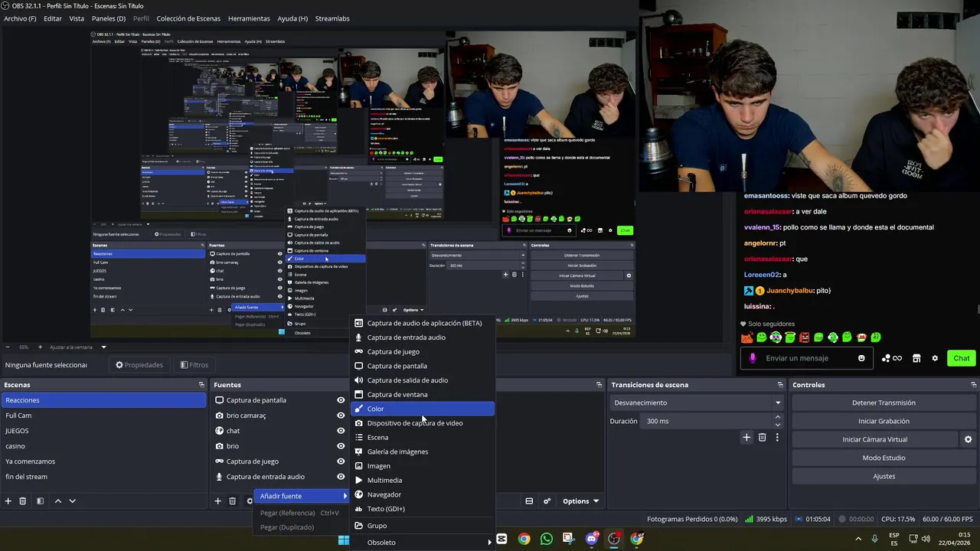Show hidden icons in the system tray
This screenshot has height=551, width=980.
tap(857, 539)
